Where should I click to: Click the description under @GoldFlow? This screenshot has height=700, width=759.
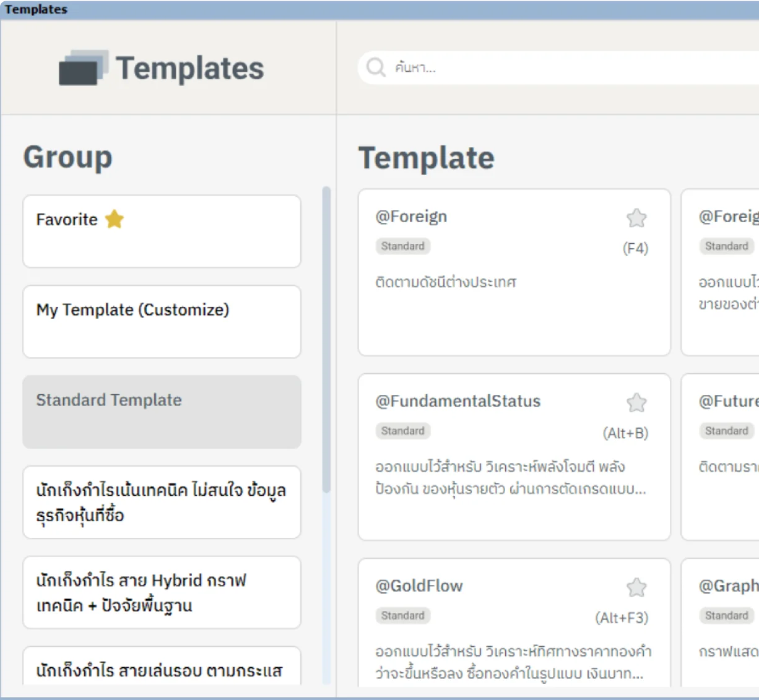513,662
